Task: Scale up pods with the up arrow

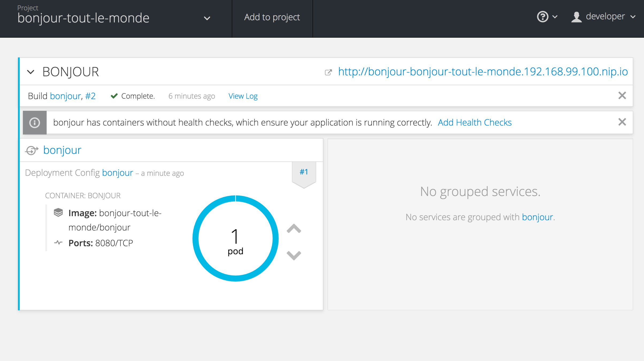Action: (x=294, y=229)
